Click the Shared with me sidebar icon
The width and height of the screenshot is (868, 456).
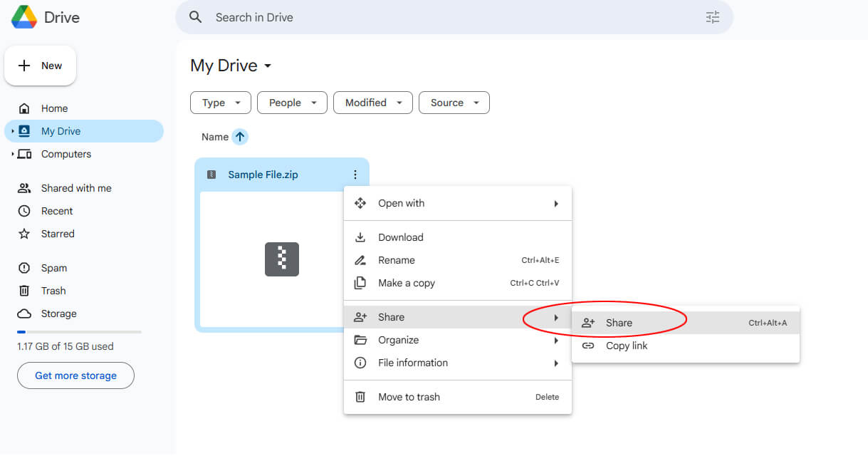pyautogui.click(x=23, y=187)
